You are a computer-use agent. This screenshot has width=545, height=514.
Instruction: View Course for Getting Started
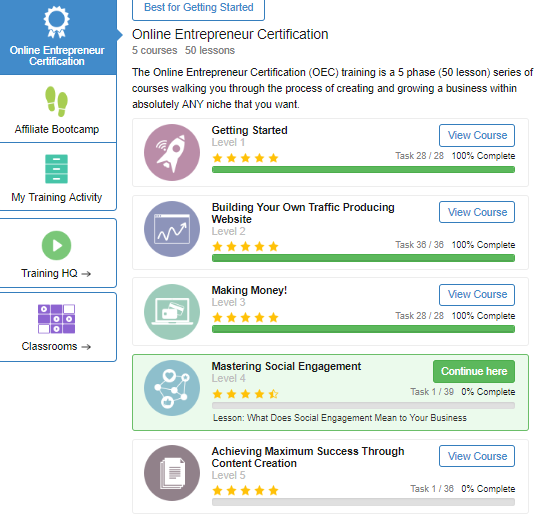coord(477,135)
